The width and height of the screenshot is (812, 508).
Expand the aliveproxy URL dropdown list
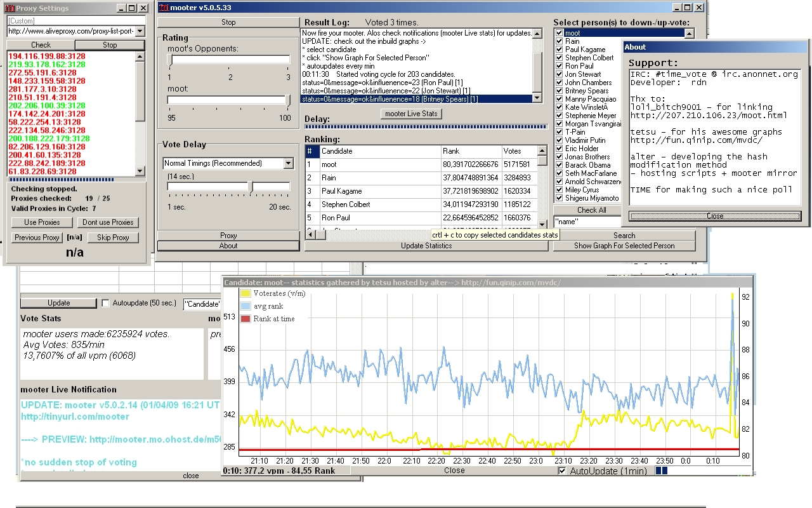pyautogui.click(x=140, y=31)
